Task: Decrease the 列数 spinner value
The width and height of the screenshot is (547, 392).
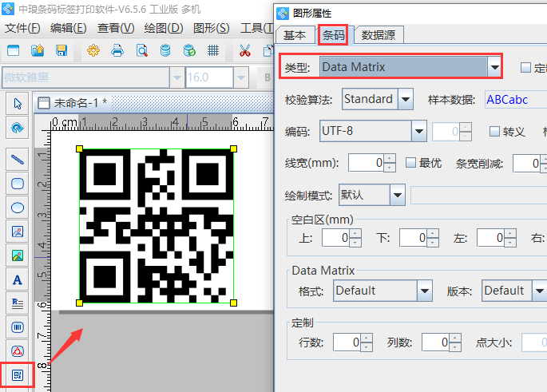Action: [455, 347]
